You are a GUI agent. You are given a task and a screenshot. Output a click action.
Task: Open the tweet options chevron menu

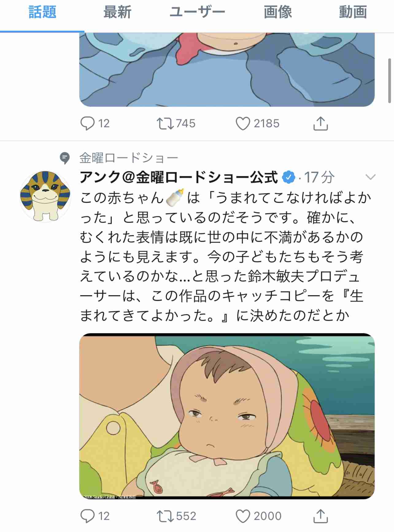point(371,177)
